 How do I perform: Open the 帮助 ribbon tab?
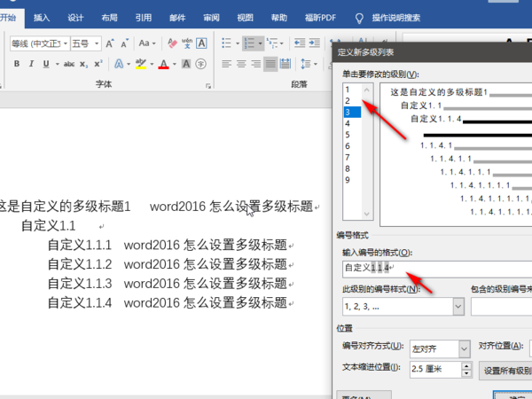[x=279, y=18]
